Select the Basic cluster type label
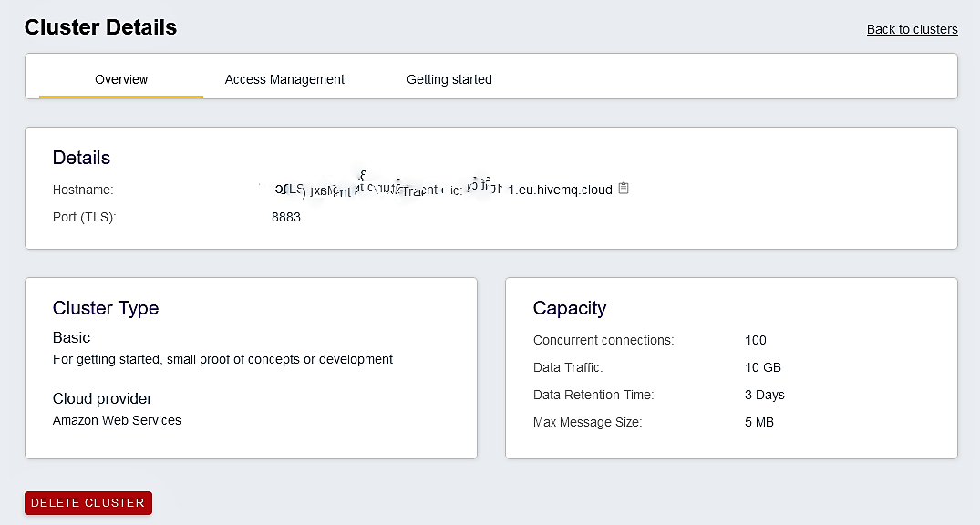 click(71, 337)
